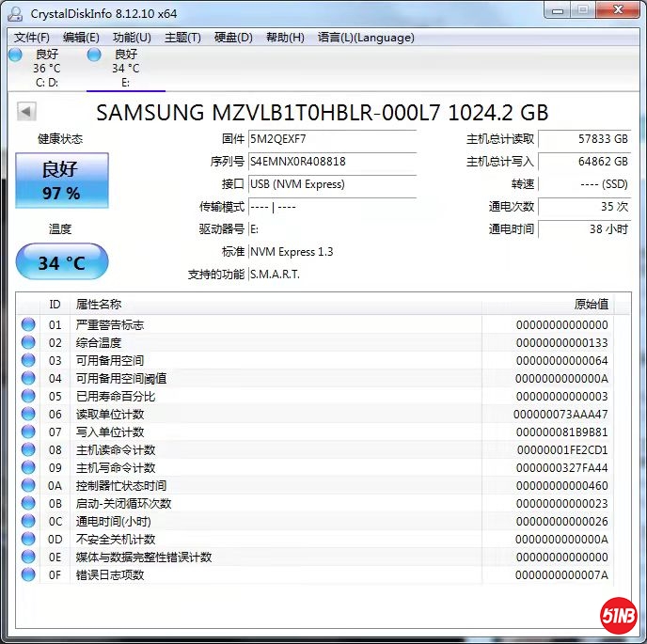Viewport: 647px width, 644px height.
Task: Click the status icon for 0D 不安全关机计数
Action: click(28, 539)
